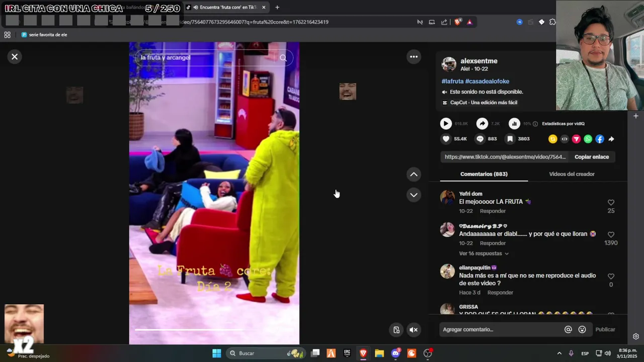The image size is (644, 362).
Task: Click the embed code icon
Action: point(565,139)
